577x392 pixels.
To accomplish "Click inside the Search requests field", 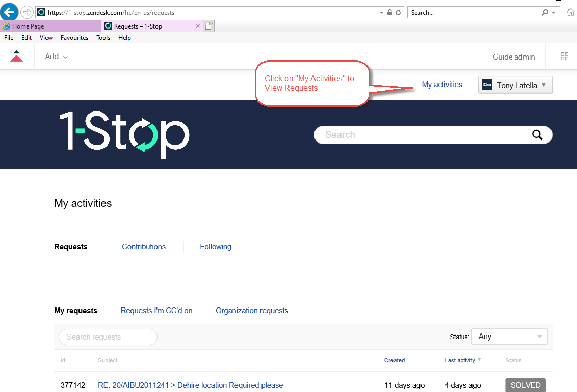I will 108,337.
